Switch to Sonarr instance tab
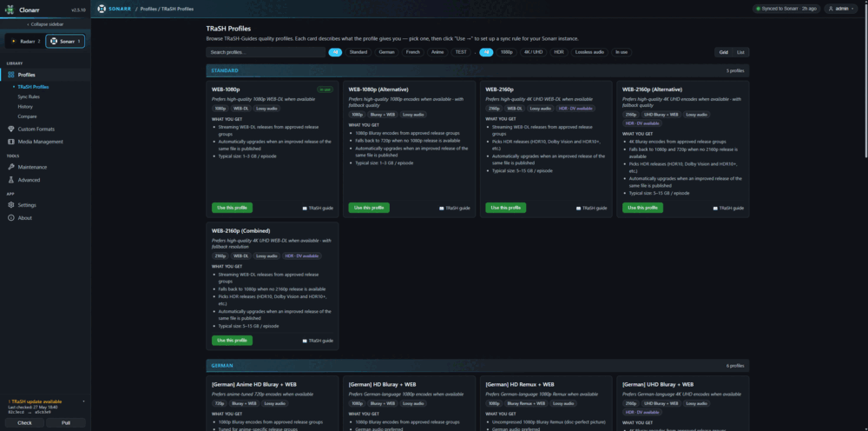The height and width of the screenshot is (431, 868). click(x=65, y=42)
